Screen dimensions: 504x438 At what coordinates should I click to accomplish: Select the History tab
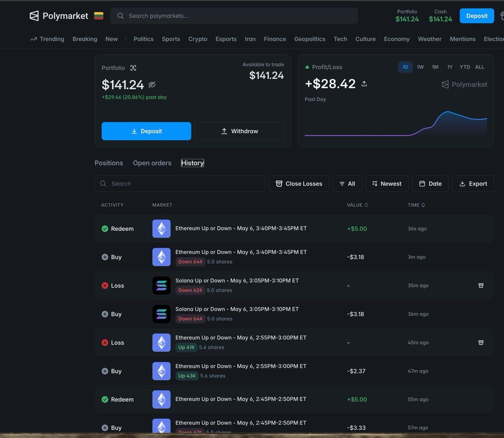pyautogui.click(x=192, y=163)
